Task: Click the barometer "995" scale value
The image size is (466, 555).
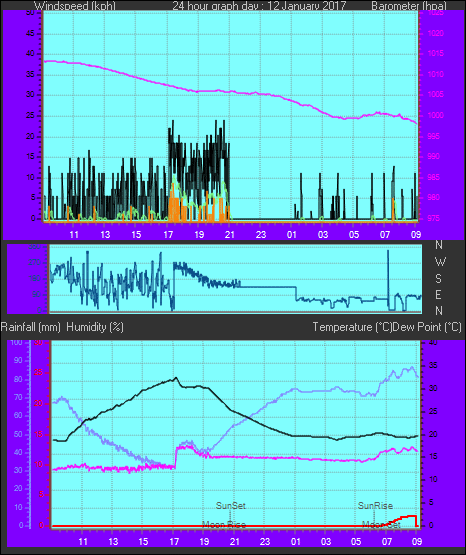Action: click(x=434, y=136)
